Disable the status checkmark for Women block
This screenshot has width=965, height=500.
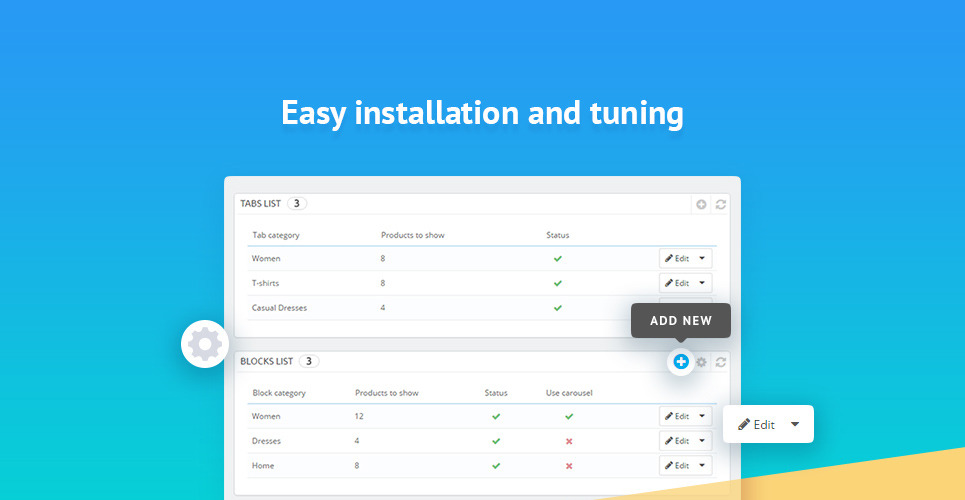tap(496, 416)
